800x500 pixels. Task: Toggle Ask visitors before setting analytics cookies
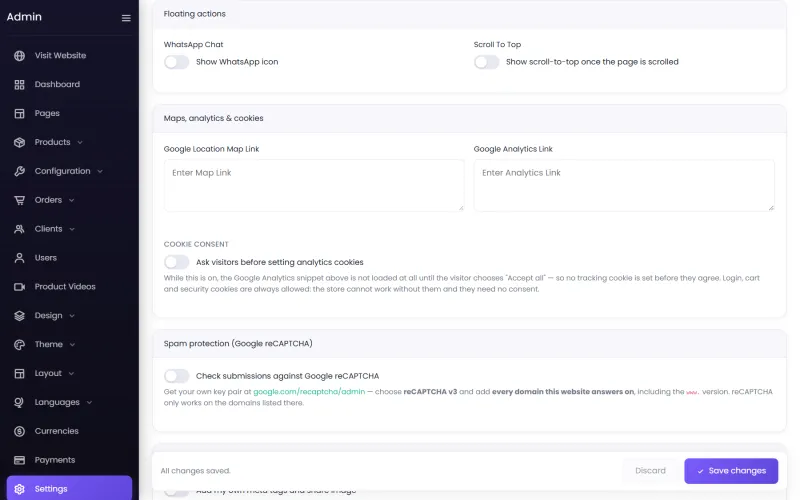177,262
